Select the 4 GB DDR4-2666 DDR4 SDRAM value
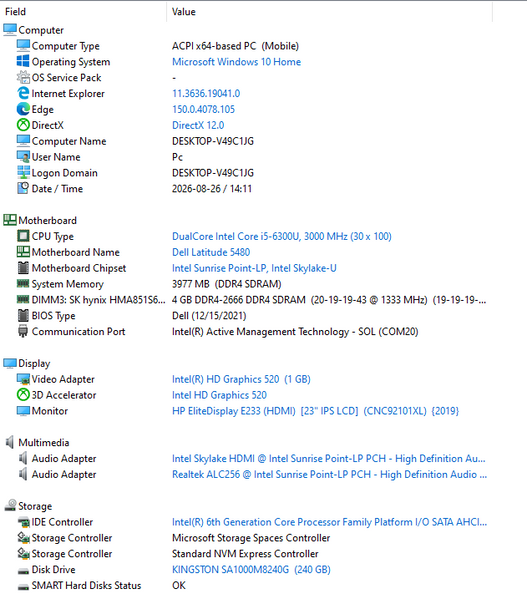This screenshot has width=527, height=600. 329,300
